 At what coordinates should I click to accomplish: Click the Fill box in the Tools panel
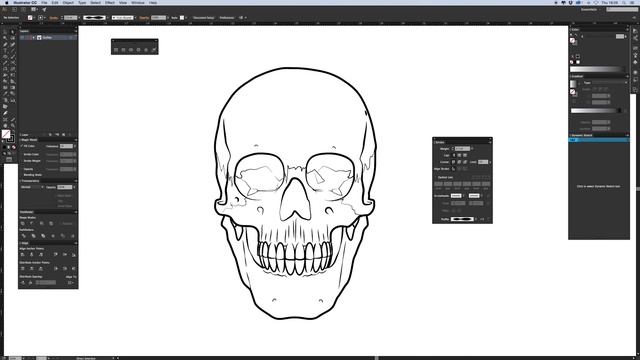coord(6,134)
